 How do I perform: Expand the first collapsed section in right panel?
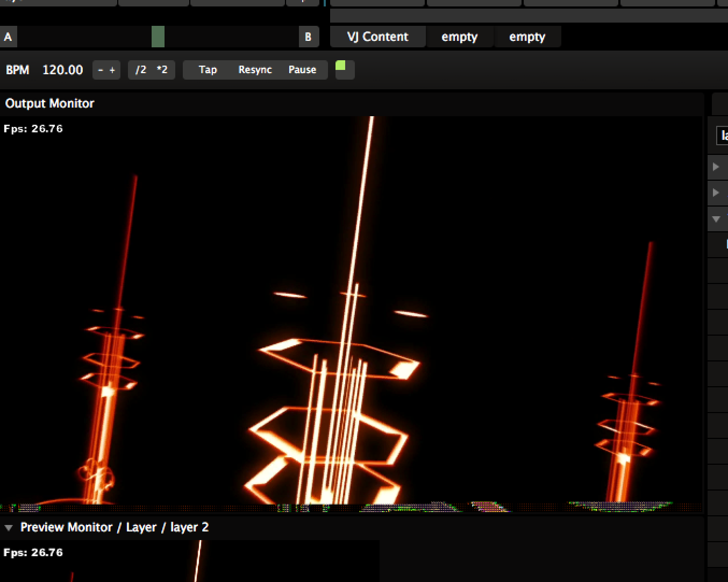point(716,167)
